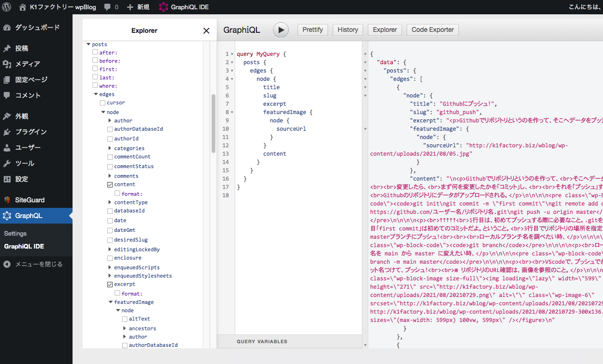Check the cursor field checkbox
This screenshot has width=603, height=364.
103,103
